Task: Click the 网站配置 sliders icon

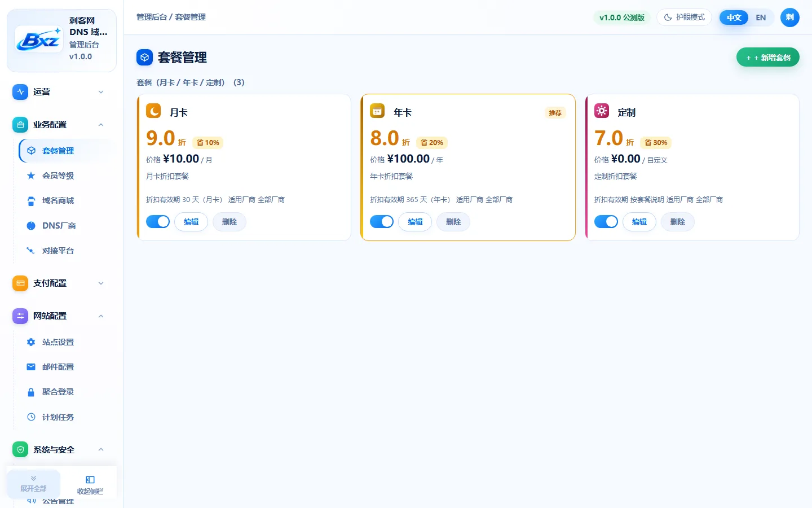Action: (20, 316)
